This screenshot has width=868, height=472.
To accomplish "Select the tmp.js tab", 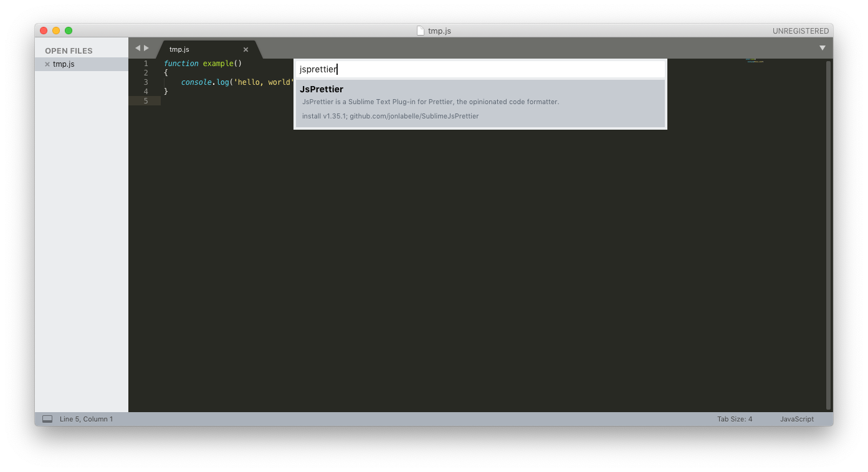I will (x=208, y=49).
